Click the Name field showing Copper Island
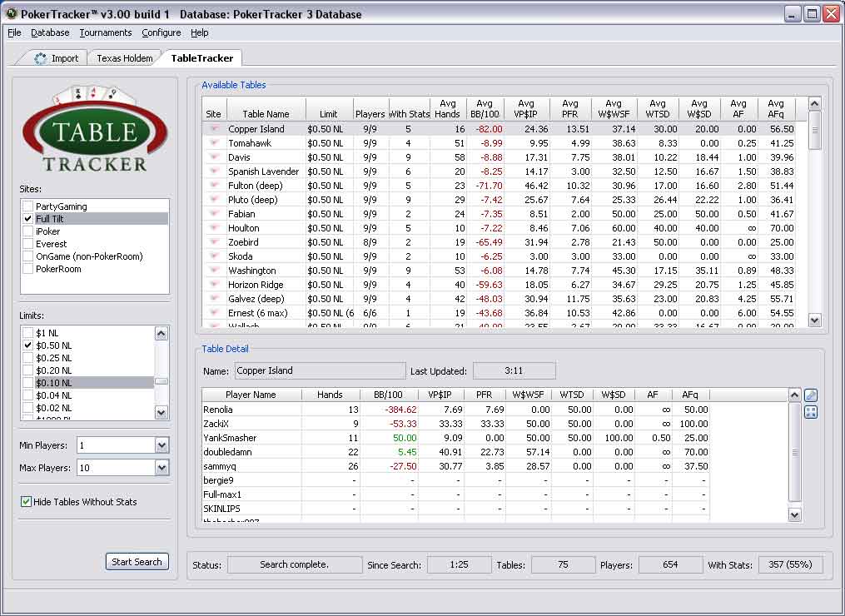Screen dimensions: 845x616 click(321, 370)
